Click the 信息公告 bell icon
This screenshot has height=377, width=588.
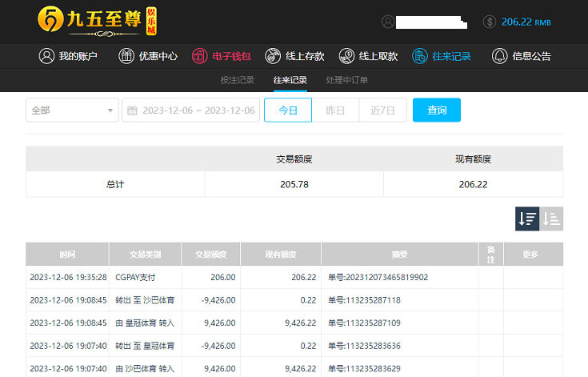(x=499, y=56)
